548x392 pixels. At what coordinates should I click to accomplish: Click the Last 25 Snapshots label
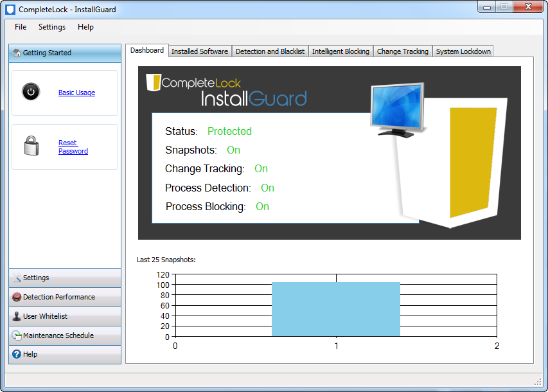tap(166, 260)
